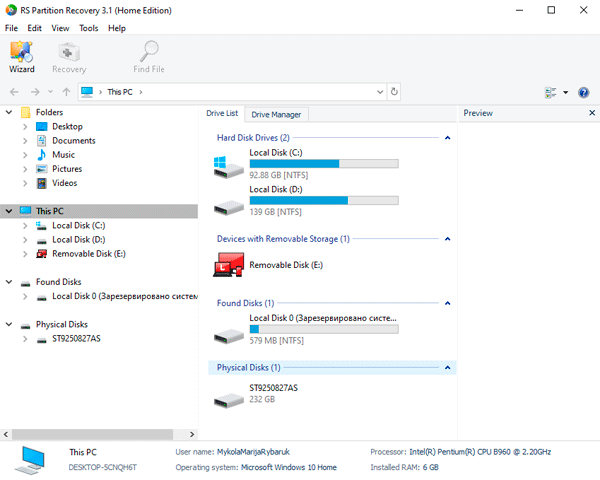Expand the Desktop tree node

tap(25, 126)
